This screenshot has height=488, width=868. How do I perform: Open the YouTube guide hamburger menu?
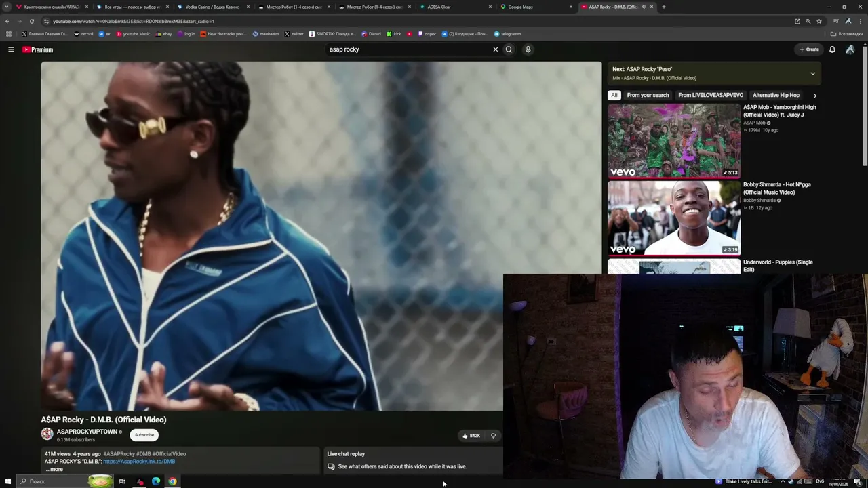[x=11, y=49]
